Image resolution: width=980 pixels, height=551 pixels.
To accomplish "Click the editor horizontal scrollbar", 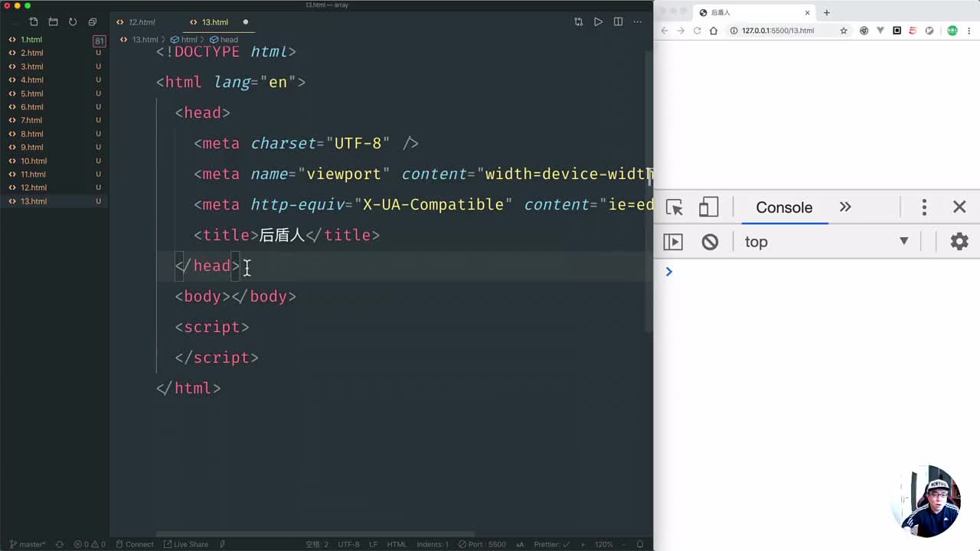I will [x=315, y=534].
